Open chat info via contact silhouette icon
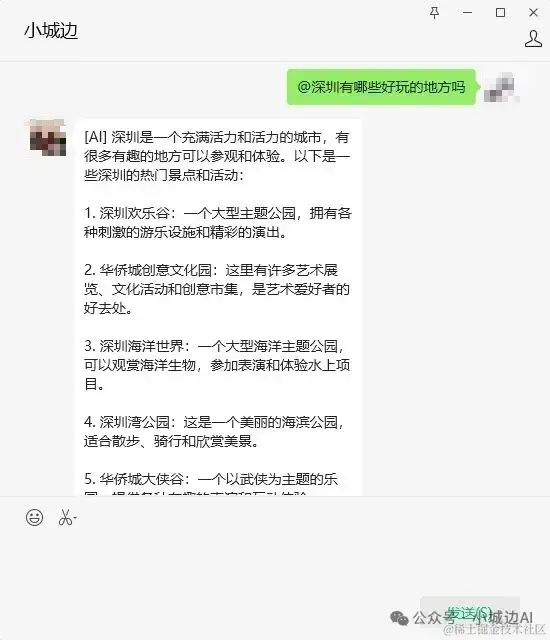Image resolution: width=550 pixels, height=640 pixels. (x=533, y=39)
